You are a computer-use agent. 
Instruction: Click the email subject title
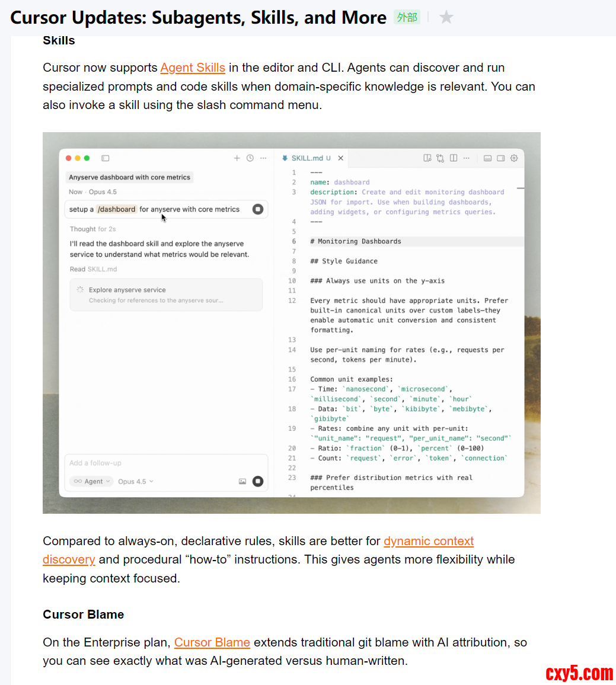[x=198, y=17]
